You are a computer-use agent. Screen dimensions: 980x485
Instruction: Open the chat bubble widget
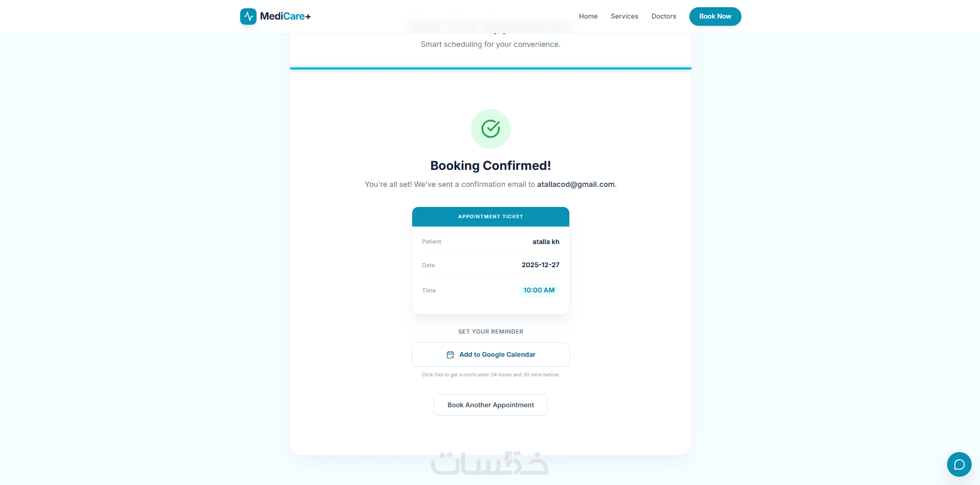[959, 464]
